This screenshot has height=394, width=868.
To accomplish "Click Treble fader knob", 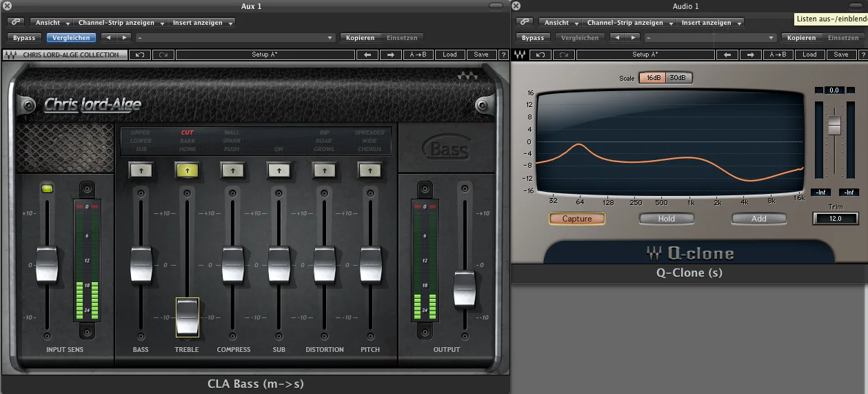I will [x=187, y=317].
